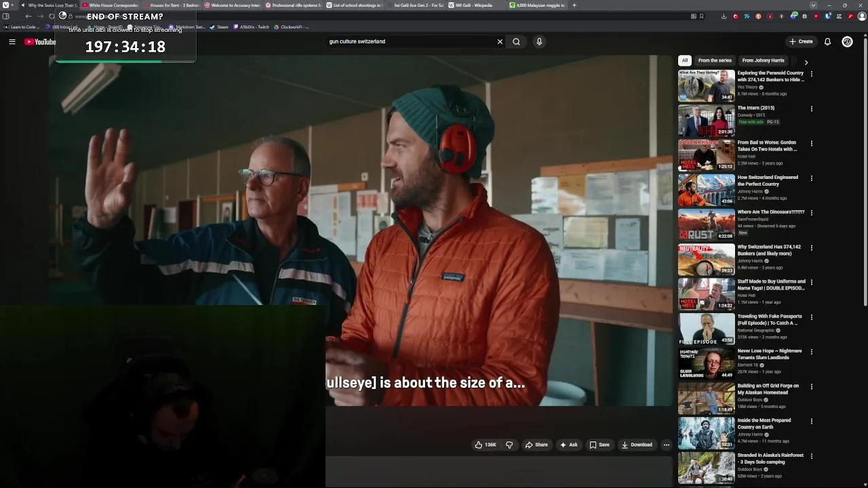
Task: Open 'Steam' bookmark
Action: tap(219, 27)
